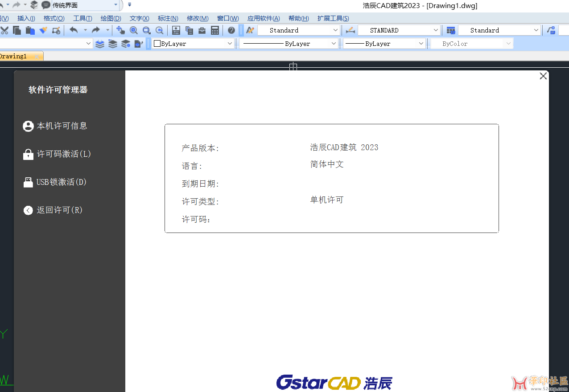Expand the Redo history dropdown arrow
The height and width of the screenshot is (392, 569).
coord(107,30)
